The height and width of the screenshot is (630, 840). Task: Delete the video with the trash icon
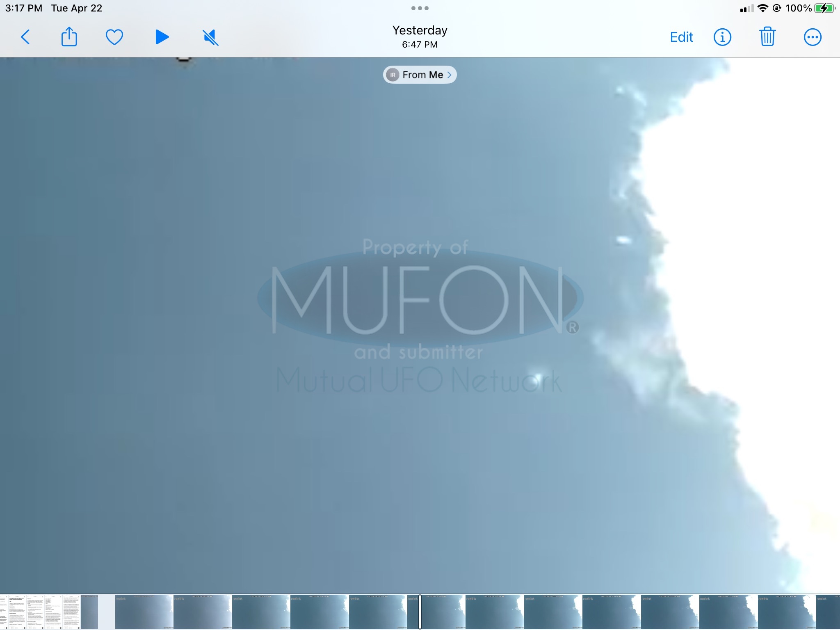pos(767,37)
